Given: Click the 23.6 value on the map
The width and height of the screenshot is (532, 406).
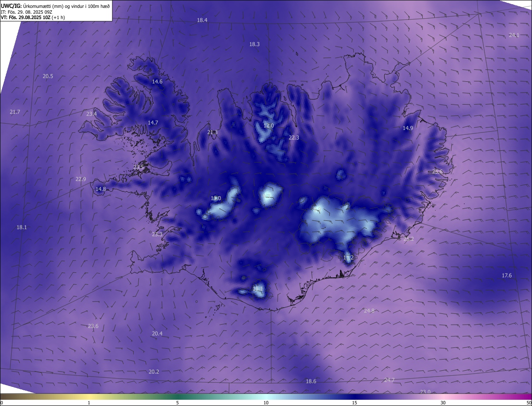Looking at the screenshot, I should click(x=93, y=326).
